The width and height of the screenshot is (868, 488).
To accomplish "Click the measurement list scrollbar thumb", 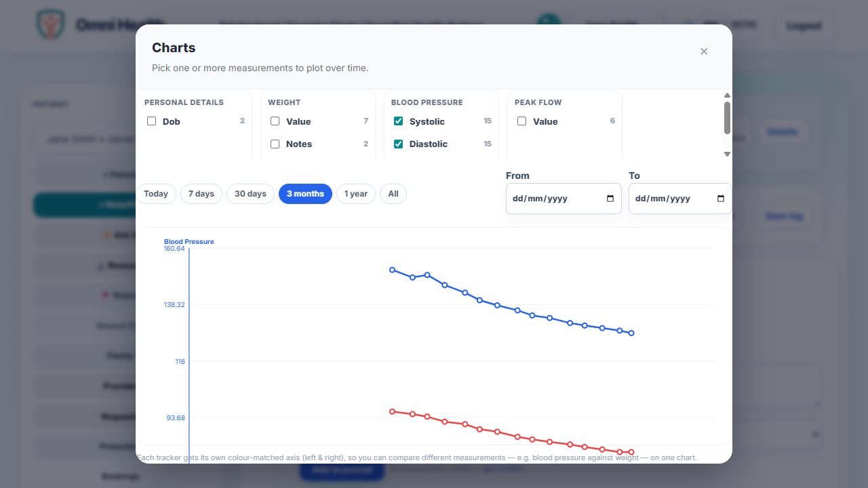I will 727,118.
